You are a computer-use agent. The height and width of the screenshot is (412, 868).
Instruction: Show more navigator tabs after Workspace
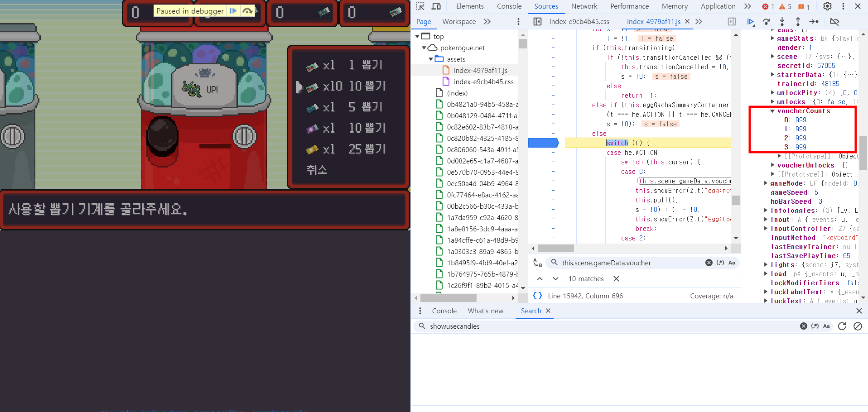pos(487,21)
